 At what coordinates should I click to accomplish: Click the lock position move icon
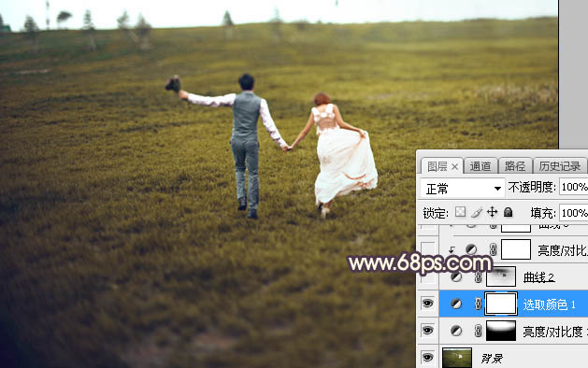click(492, 212)
